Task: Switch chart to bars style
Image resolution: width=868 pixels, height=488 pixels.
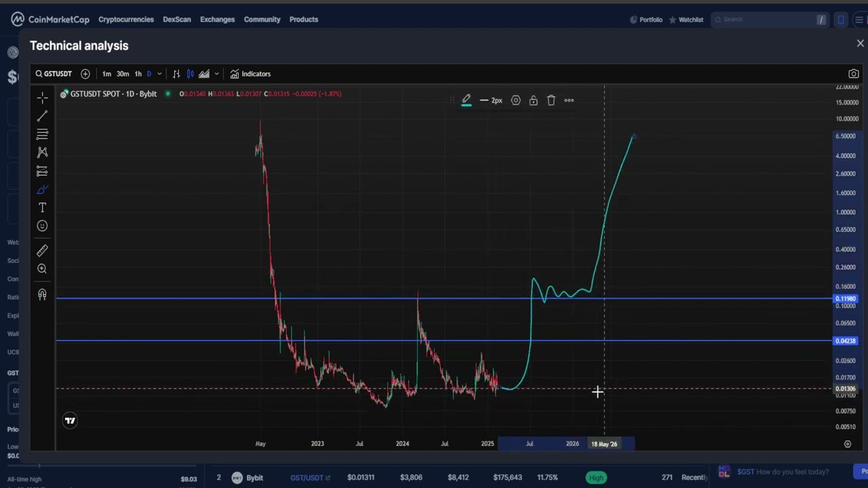Action: (176, 74)
